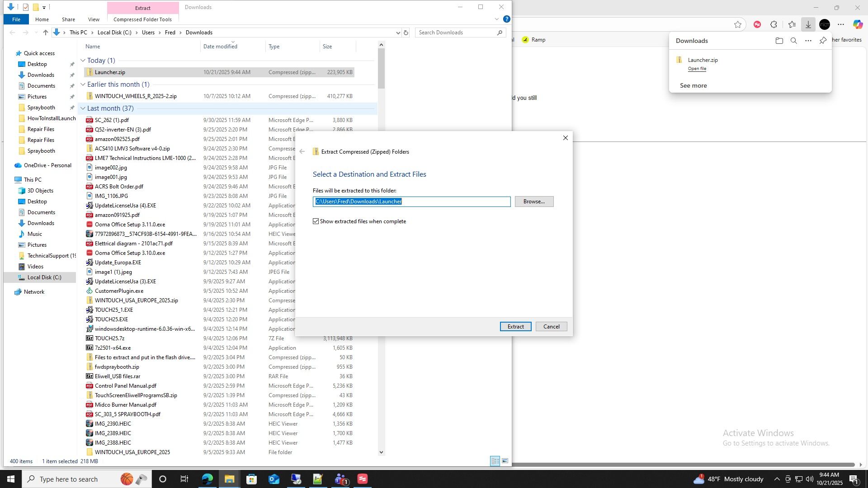Screen dimensions: 868x488
Task: Click search icon in Edge Downloads panel
Action: (x=793, y=41)
